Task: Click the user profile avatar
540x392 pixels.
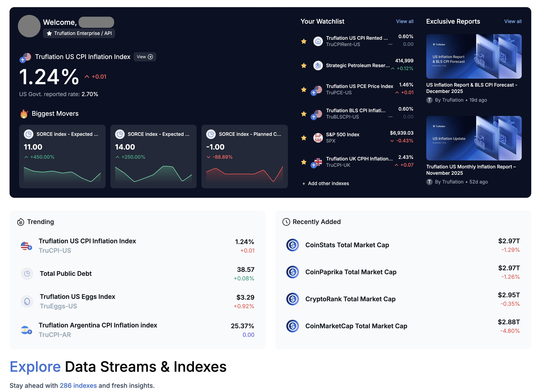Action: point(29,26)
